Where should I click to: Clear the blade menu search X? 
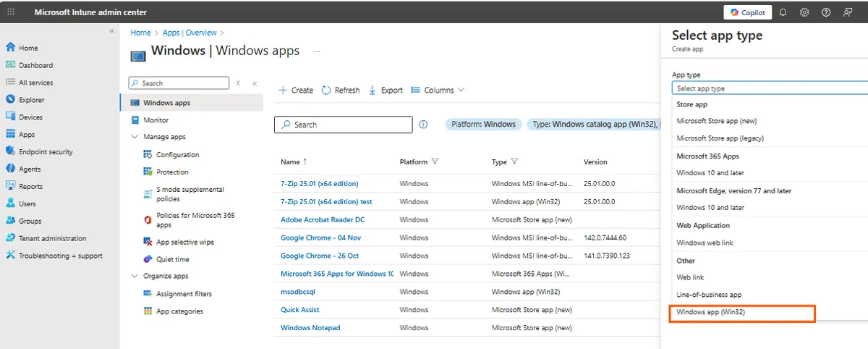coord(238,83)
